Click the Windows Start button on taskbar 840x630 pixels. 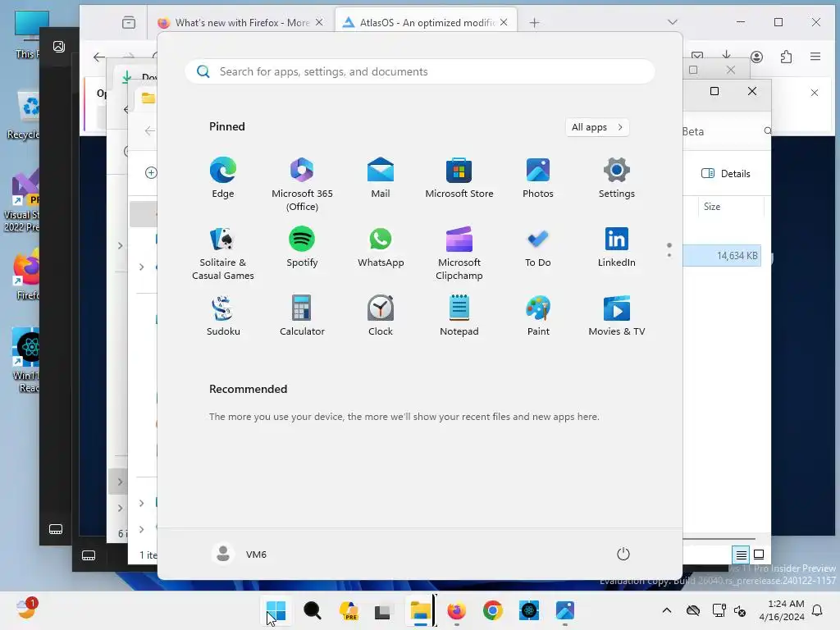point(276,610)
